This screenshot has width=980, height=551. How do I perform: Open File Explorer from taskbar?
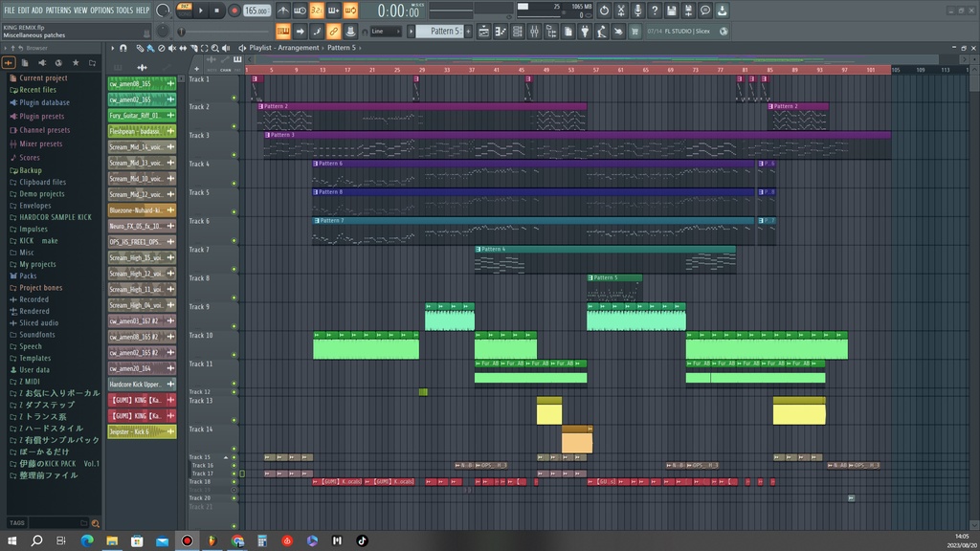112,540
